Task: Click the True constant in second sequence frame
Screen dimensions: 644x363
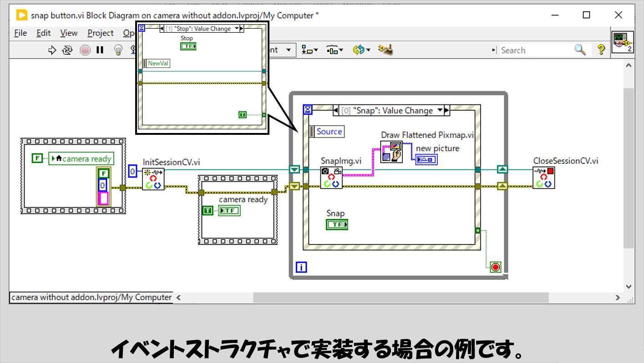Action: tap(208, 210)
